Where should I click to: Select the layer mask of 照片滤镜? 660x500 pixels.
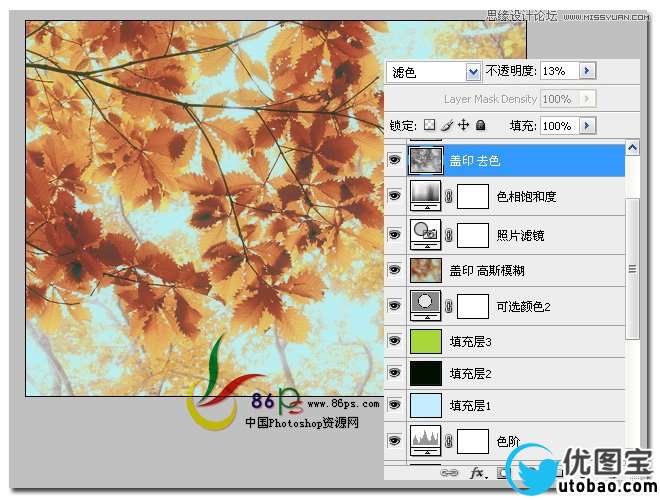(x=473, y=234)
